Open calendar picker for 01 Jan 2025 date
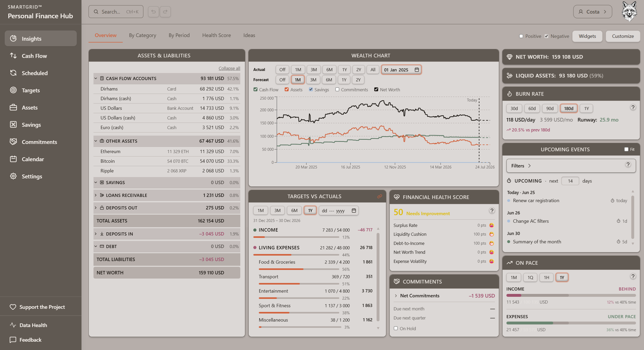 point(417,70)
